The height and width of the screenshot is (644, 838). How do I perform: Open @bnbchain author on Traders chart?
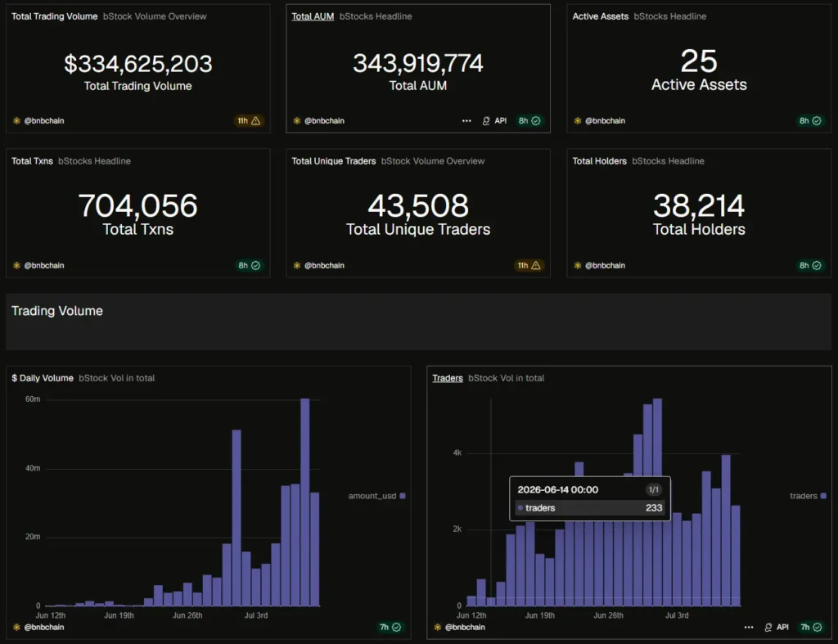coord(460,627)
